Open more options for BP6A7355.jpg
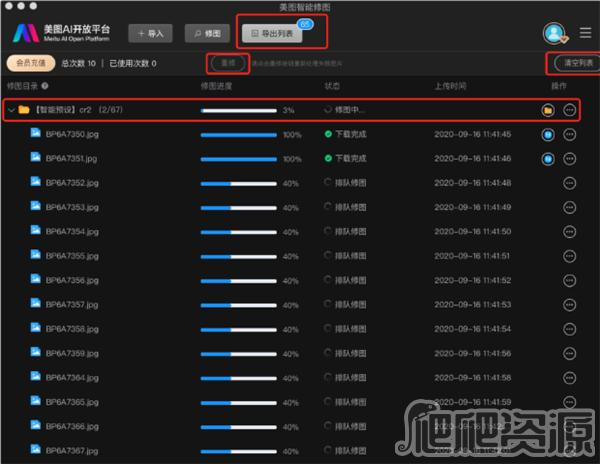This screenshot has width=600, height=464. tap(570, 256)
